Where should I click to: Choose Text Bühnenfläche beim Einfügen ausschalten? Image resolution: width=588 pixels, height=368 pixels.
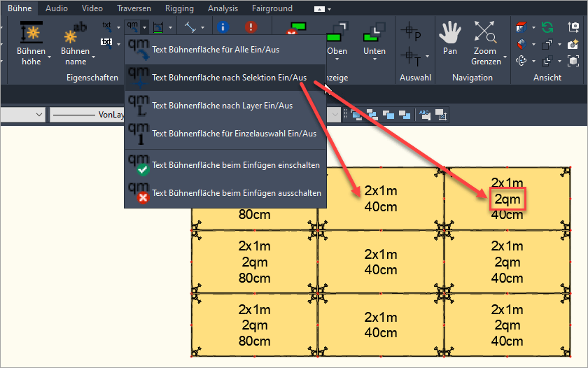(x=225, y=193)
